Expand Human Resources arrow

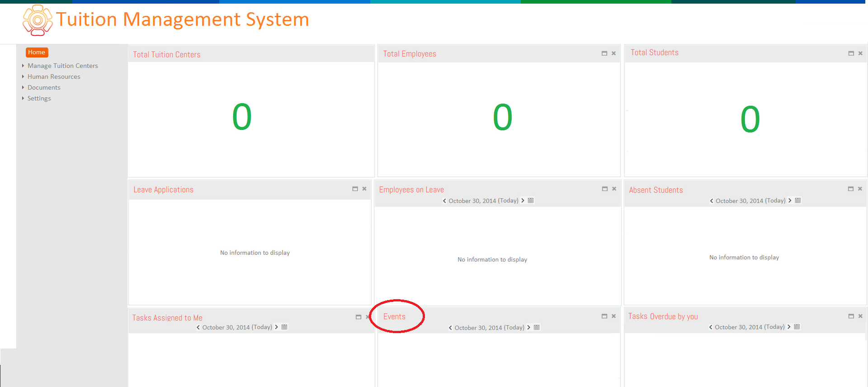pos(23,76)
